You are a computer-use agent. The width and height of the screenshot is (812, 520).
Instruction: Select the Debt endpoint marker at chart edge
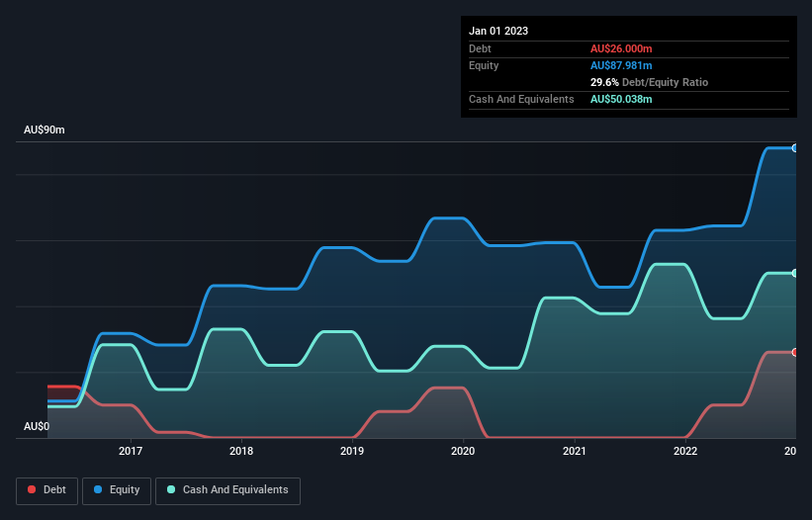794,352
